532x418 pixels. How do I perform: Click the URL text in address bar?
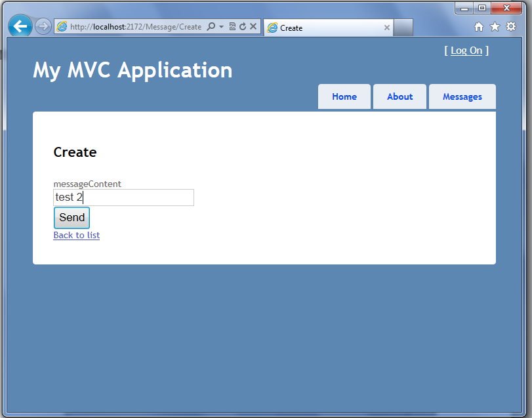(136, 27)
